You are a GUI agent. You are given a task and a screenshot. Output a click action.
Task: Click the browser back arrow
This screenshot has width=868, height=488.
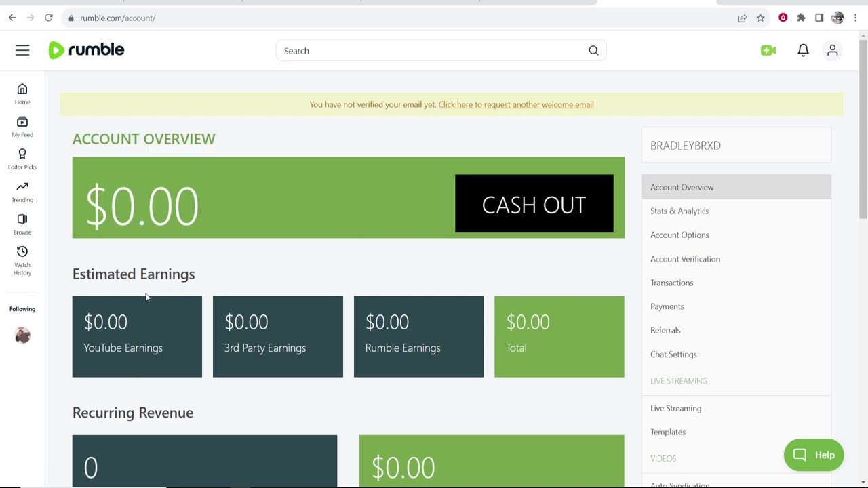coord(12,18)
